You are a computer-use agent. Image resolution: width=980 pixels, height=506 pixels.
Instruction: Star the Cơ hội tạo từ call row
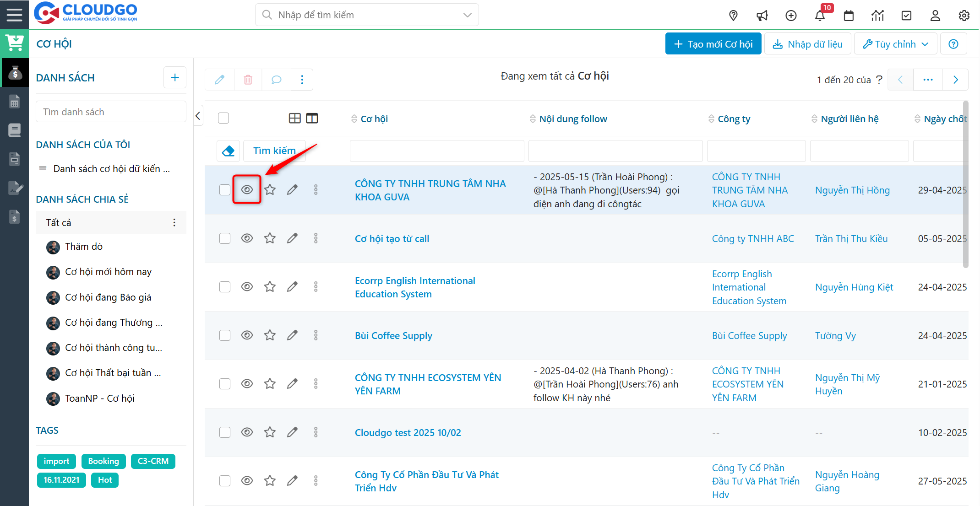pos(270,238)
